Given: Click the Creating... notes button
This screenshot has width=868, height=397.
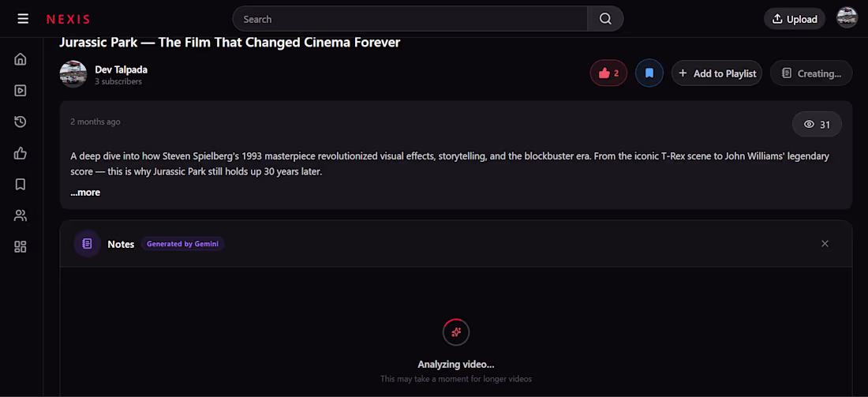Looking at the screenshot, I should tap(811, 73).
